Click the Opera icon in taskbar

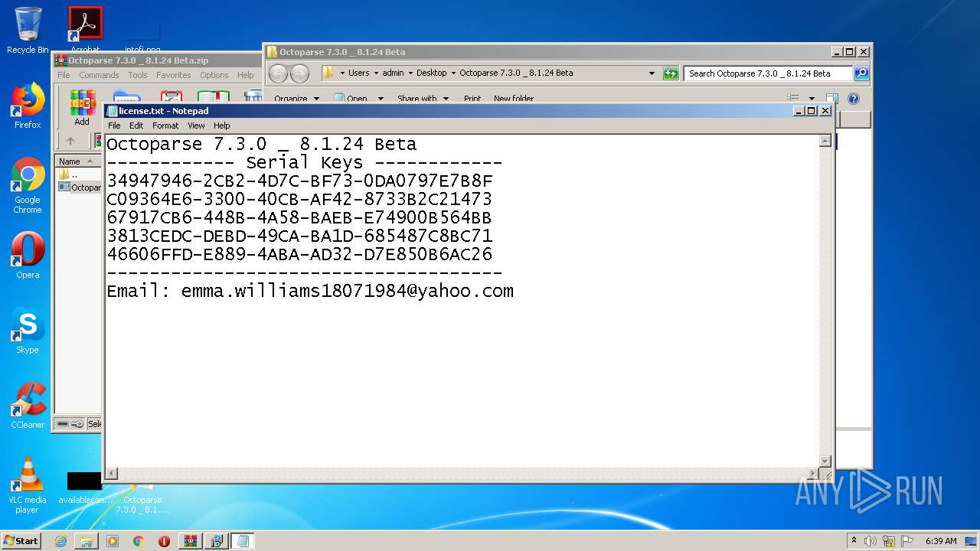[x=164, y=541]
